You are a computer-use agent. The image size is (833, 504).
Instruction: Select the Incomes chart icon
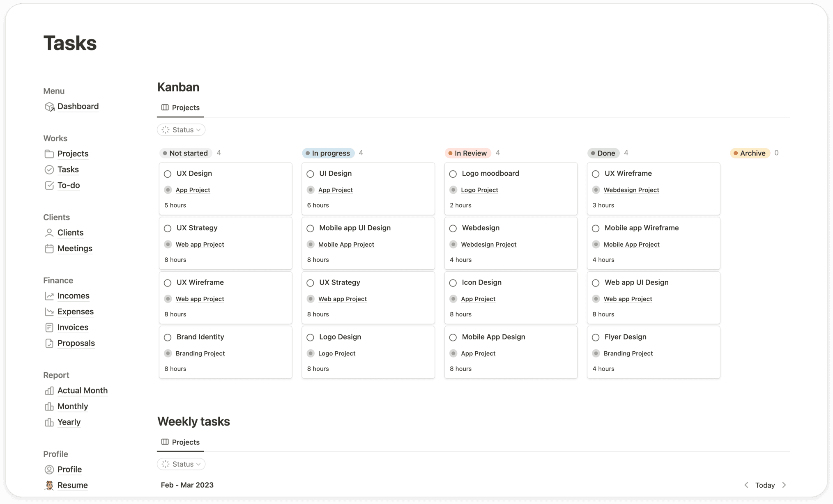[x=49, y=296]
